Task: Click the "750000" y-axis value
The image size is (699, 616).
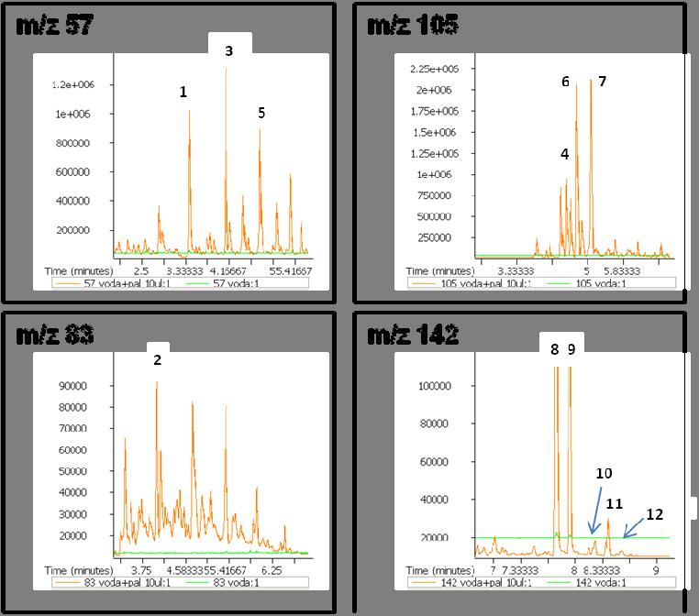Action: pyautogui.click(x=434, y=195)
